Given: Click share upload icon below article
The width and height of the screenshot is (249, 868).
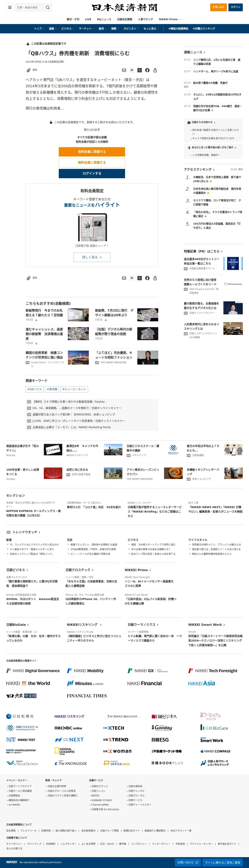Looking at the screenshot, I should click(x=155, y=278).
